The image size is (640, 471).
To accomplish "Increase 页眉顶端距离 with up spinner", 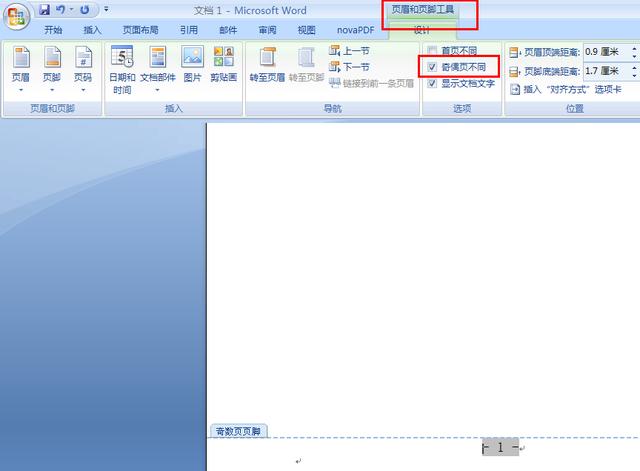I will (635, 48).
